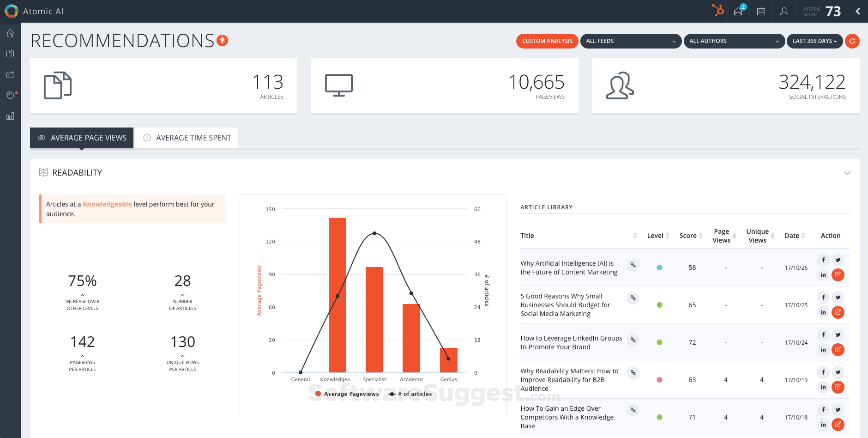
Task: Select the AVERAGE PAGE VIEWS tab
Action: pyautogui.click(x=81, y=137)
